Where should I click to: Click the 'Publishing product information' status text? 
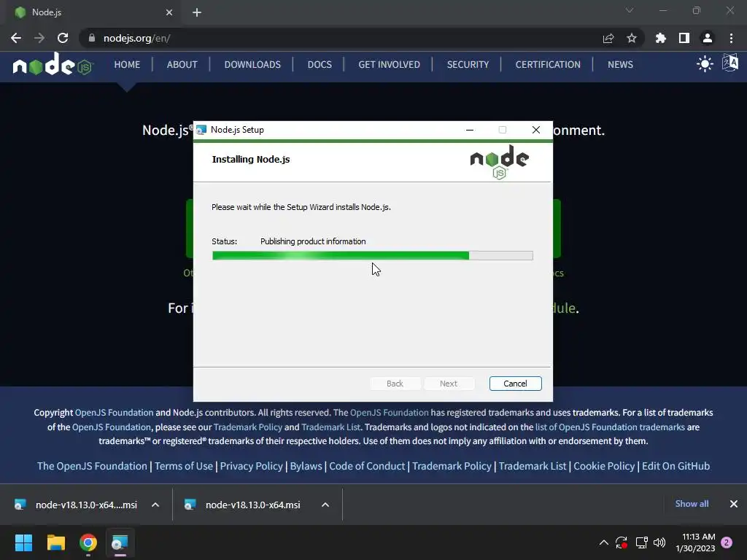click(313, 241)
